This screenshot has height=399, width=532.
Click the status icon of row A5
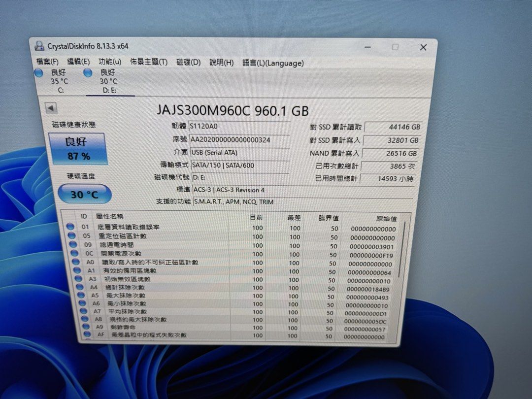81,295
